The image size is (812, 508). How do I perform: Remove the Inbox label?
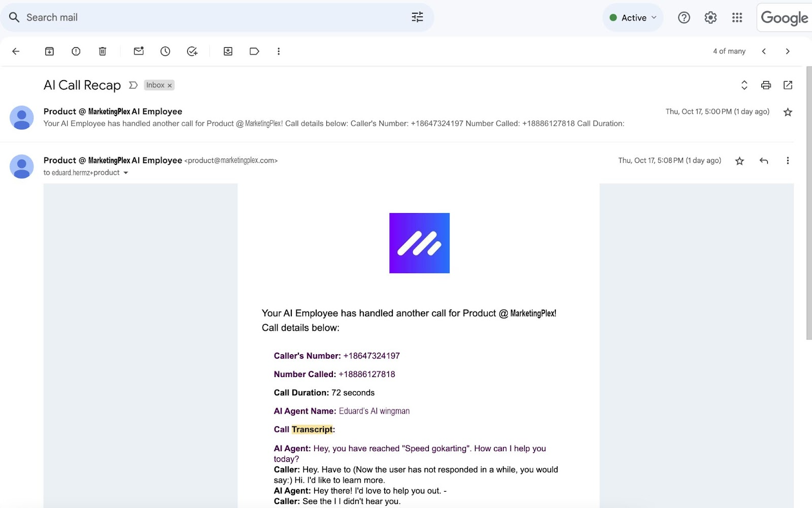click(x=170, y=85)
